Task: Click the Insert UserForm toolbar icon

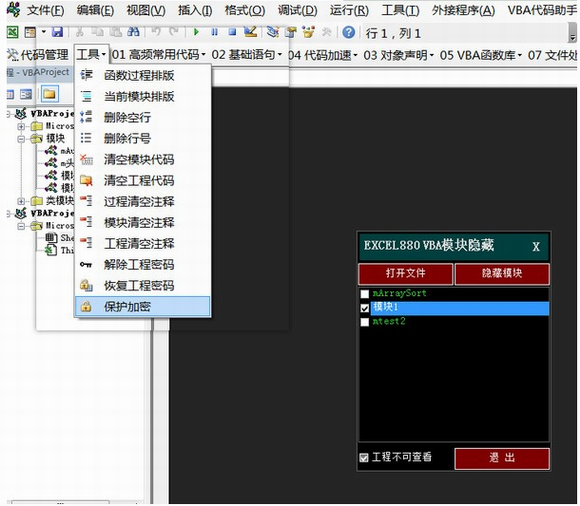Action: (x=30, y=33)
